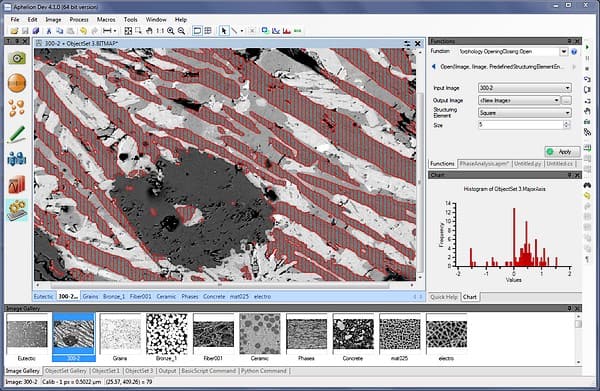Click the blue line profile chart icon
This screenshot has height=391, width=600.
click(x=276, y=31)
